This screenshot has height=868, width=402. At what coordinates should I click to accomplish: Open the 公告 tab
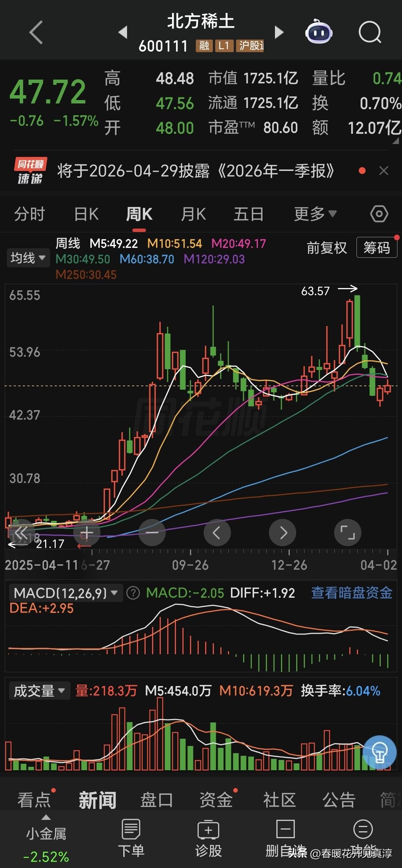coord(339,799)
